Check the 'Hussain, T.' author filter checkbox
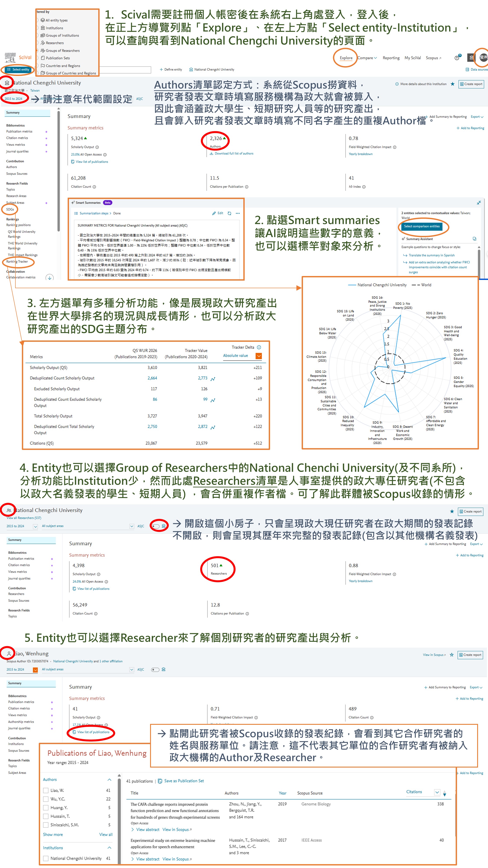488x868 pixels. [x=46, y=816]
